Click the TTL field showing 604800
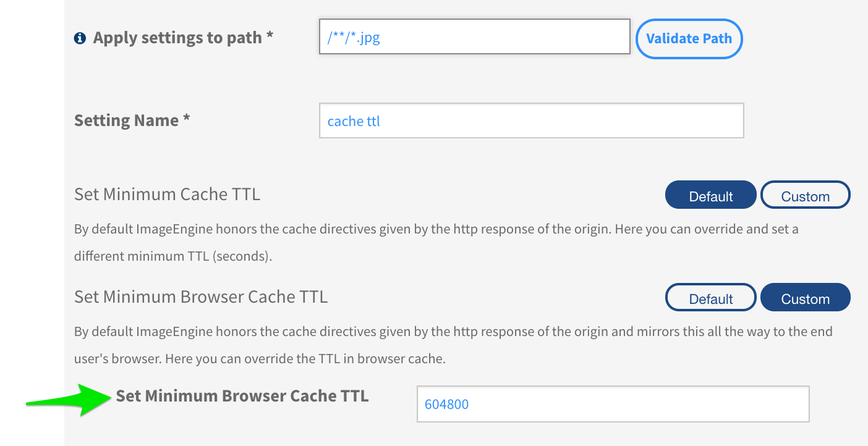868x446 pixels. (x=613, y=404)
